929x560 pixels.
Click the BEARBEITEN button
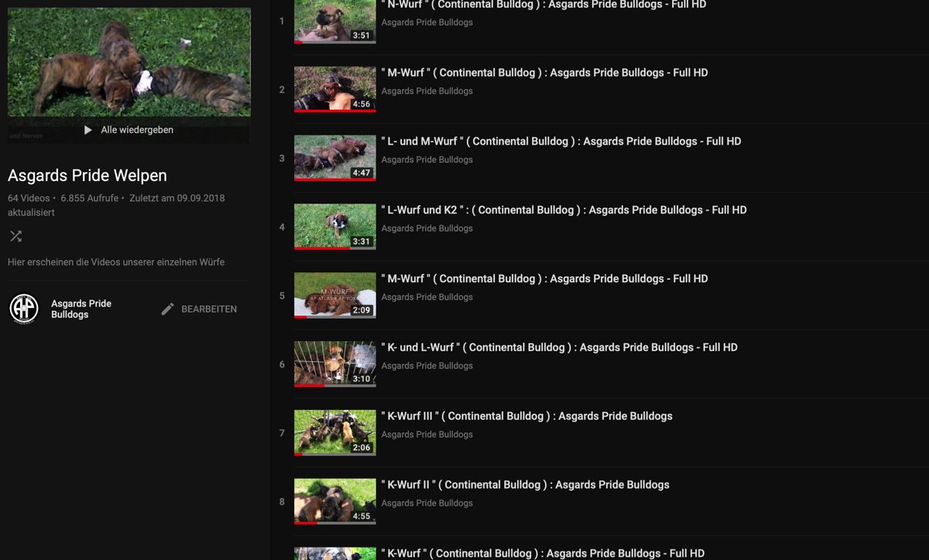click(x=199, y=309)
